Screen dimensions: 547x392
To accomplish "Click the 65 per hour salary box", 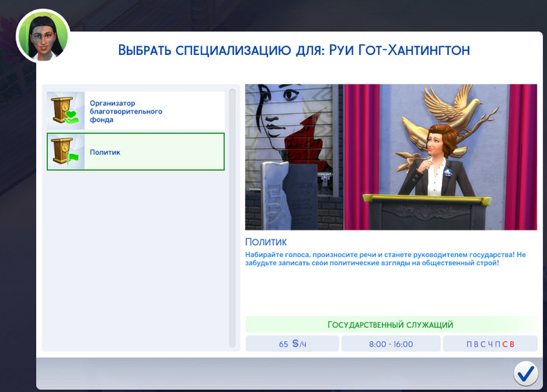I will click(x=292, y=344).
